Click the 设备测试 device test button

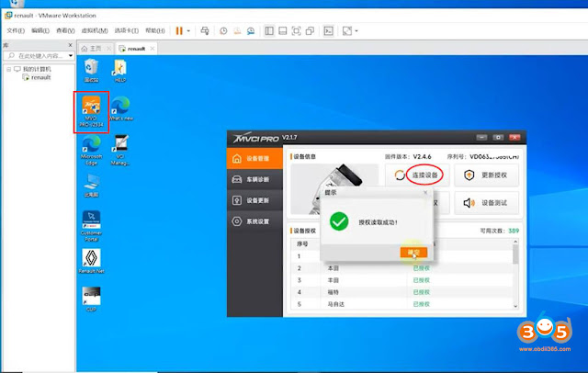point(486,203)
